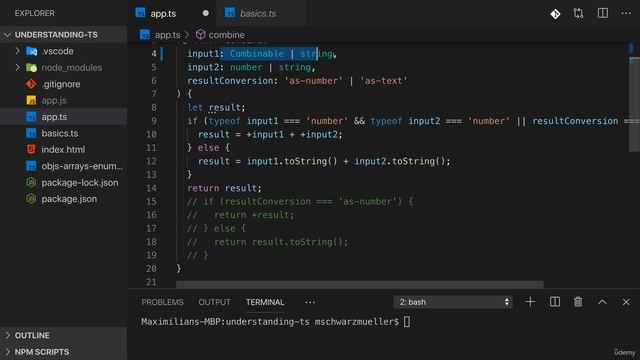640x360 pixels.
Task: Click 'let result;' on line 8
Action: (217, 107)
